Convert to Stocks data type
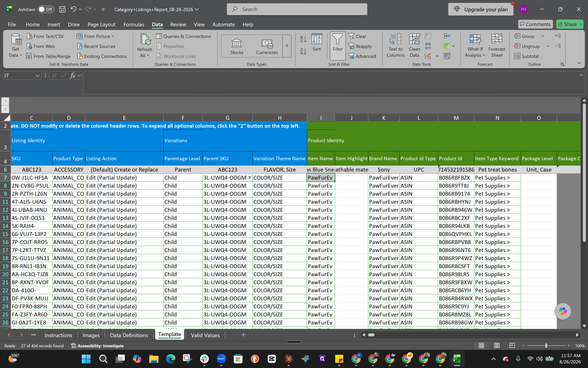The image size is (588, 368). (x=237, y=46)
